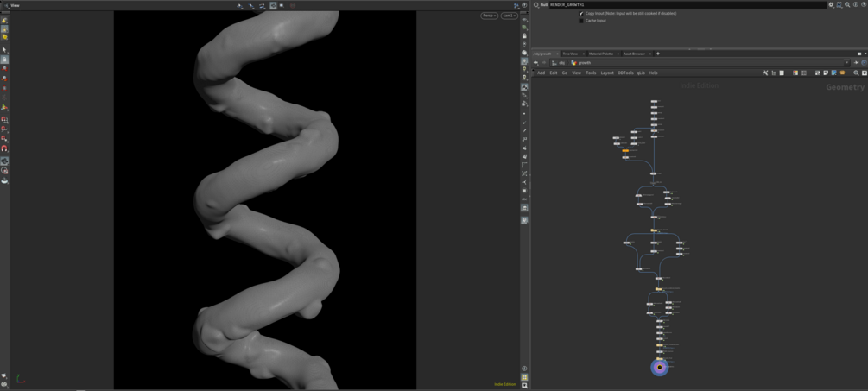Select the arrow Select tool in viewport toolbar
868x391 pixels.
(x=4, y=50)
